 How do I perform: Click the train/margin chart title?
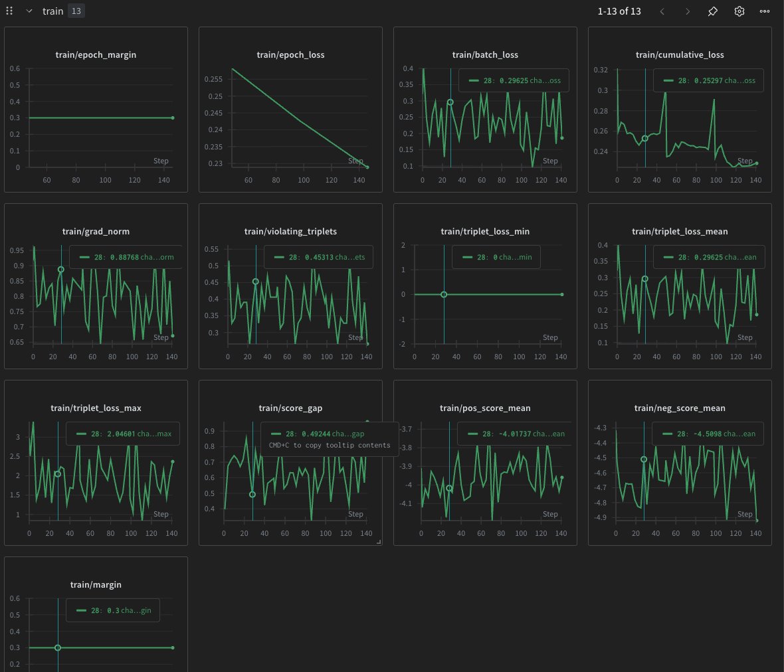click(x=96, y=584)
